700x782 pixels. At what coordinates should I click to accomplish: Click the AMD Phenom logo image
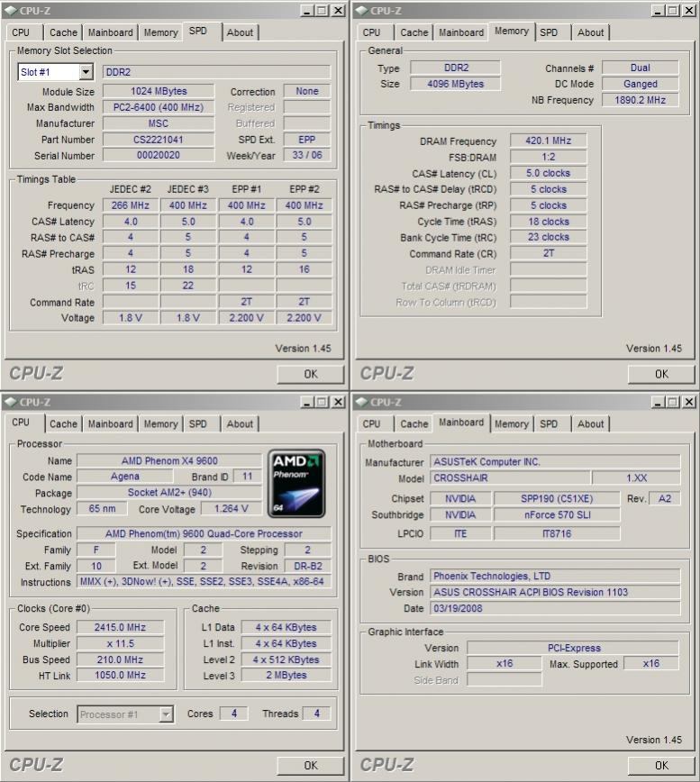[296, 483]
